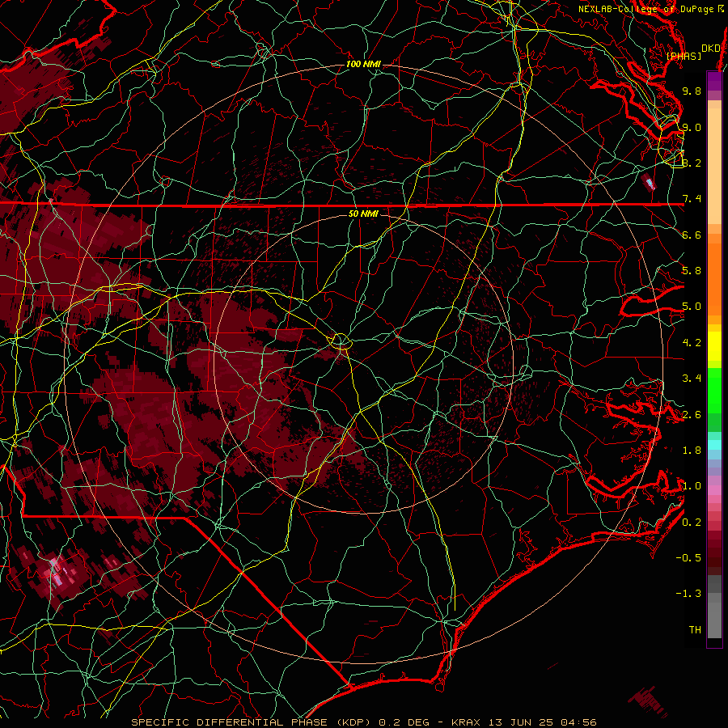The width and height of the screenshot is (728, 728).
Task: Click the 5.8 value on color scale
Action: [692, 271]
